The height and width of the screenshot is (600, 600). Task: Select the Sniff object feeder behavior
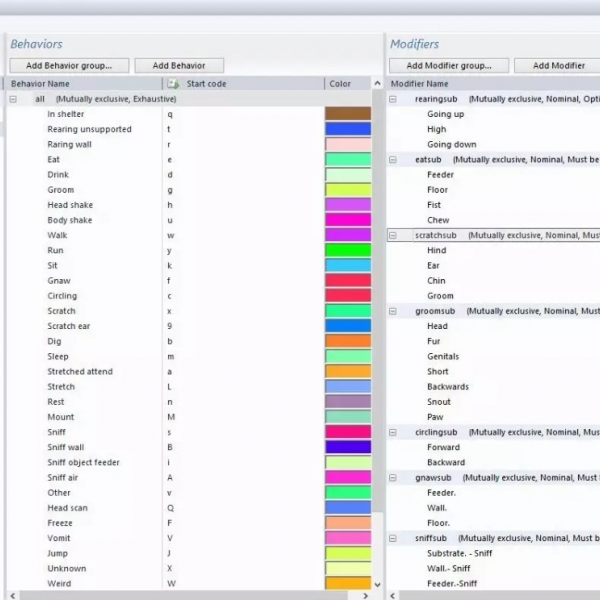tap(83, 462)
